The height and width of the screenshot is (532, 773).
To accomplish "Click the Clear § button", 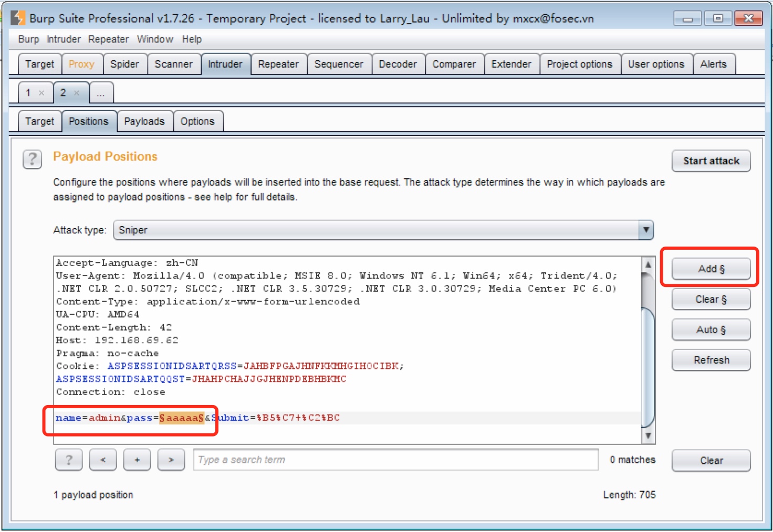I will pos(711,300).
